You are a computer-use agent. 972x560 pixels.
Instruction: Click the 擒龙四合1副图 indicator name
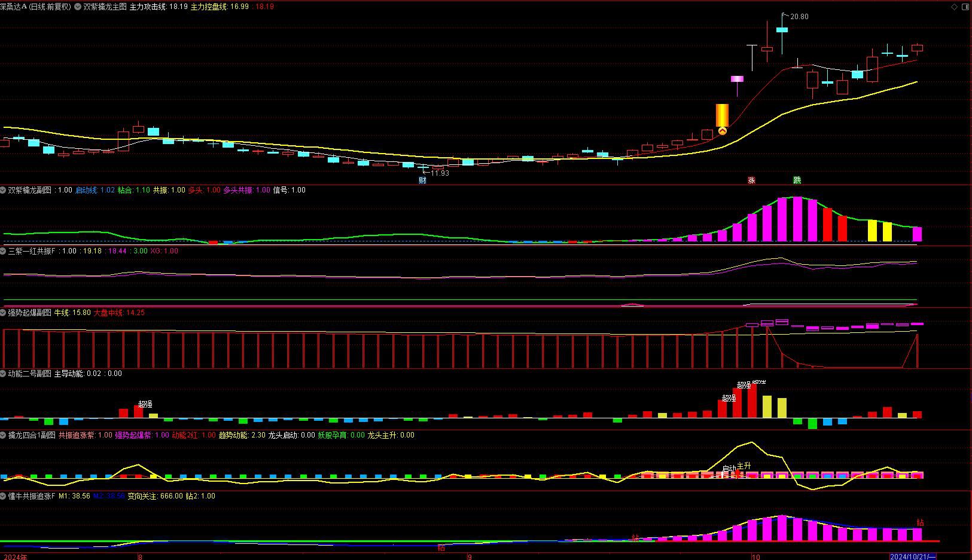pyautogui.click(x=32, y=435)
